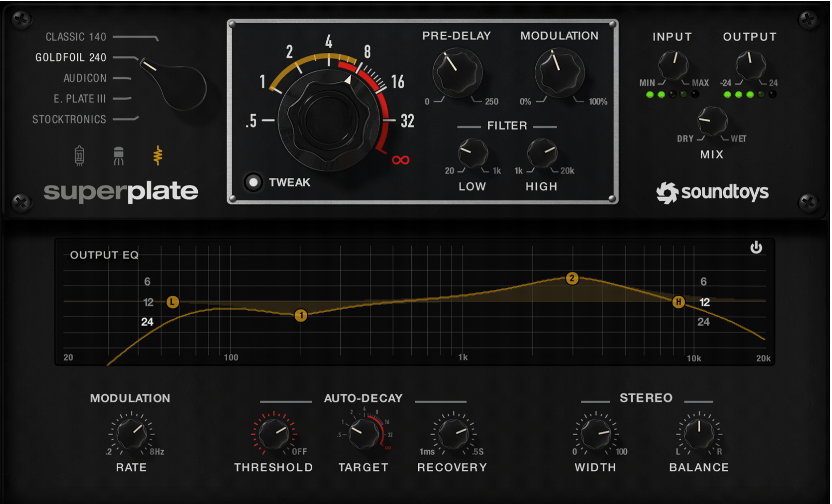Image resolution: width=832 pixels, height=504 pixels.
Task: Select right-side 24 dB slope value
Action: point(703,322)
